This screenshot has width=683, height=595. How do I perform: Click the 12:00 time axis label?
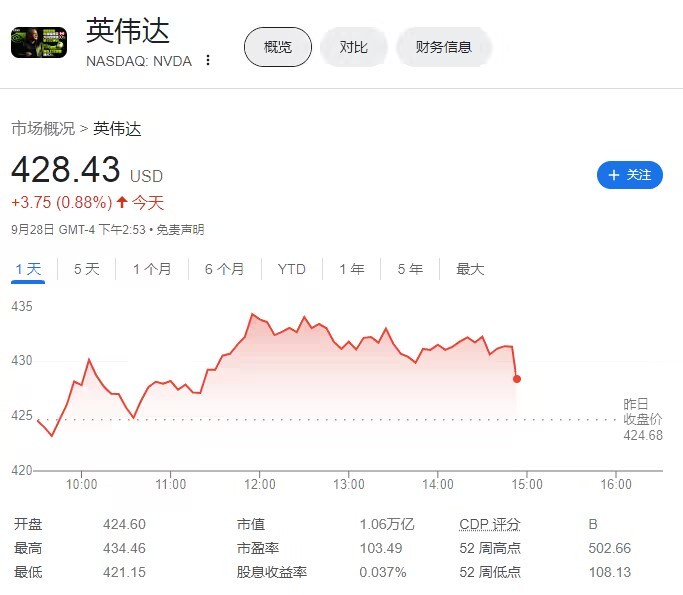[260, 484]
